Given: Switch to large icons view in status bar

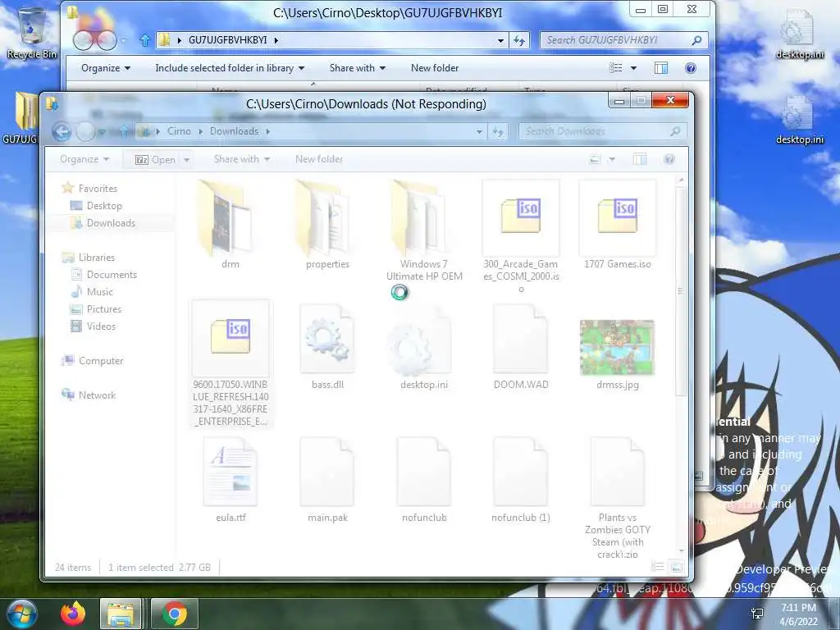Looking at the screenshot, I should pos(677,567).
